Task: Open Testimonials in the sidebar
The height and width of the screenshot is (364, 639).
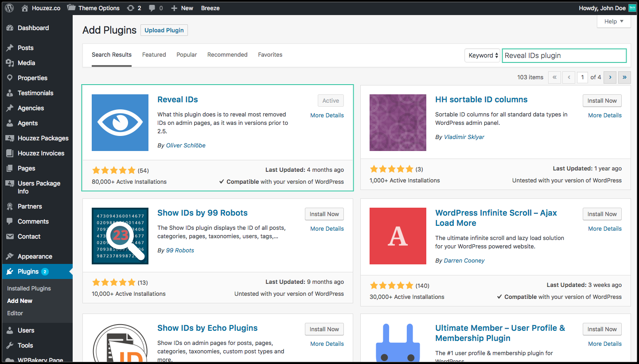Action: [x=36, y=93]
